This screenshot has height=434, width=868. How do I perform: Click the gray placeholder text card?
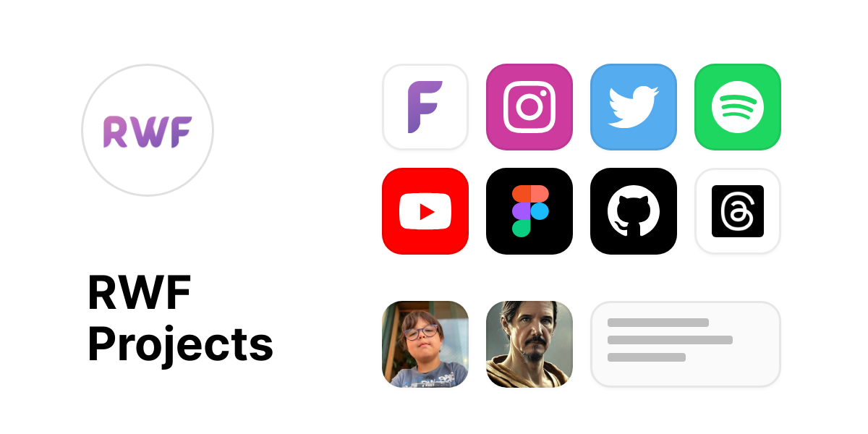coord(686,344)
